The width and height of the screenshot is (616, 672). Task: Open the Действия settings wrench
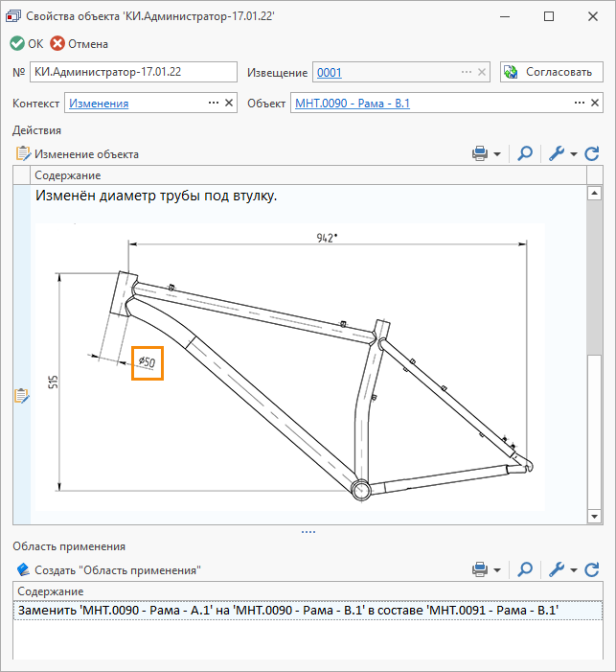tap(557, 153)
